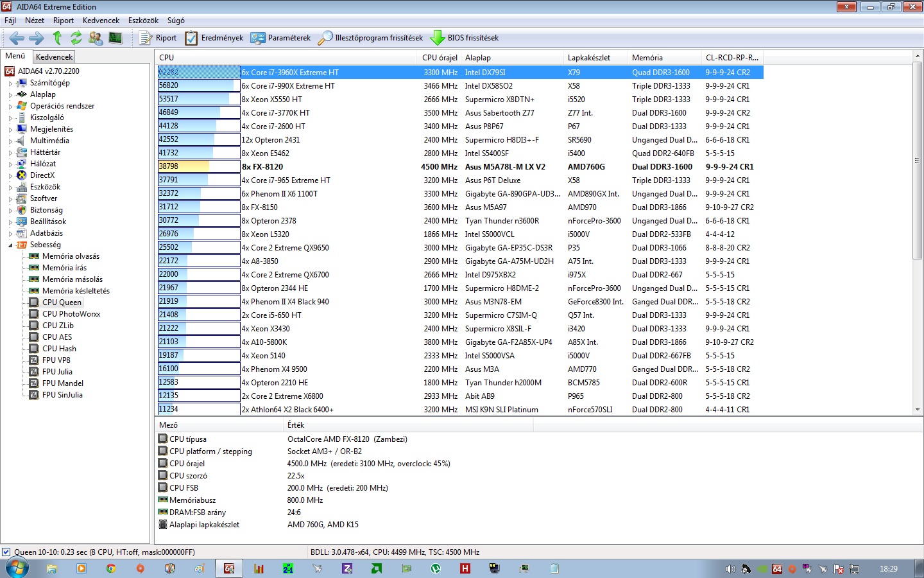
Task: Select Memória írás benchmark
Action: 64,268
